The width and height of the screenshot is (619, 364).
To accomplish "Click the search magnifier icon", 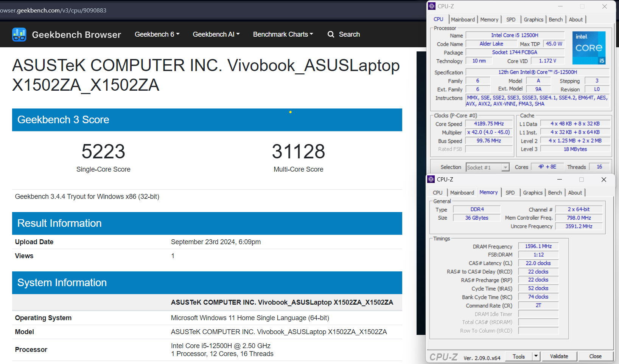I will [331, 34].
